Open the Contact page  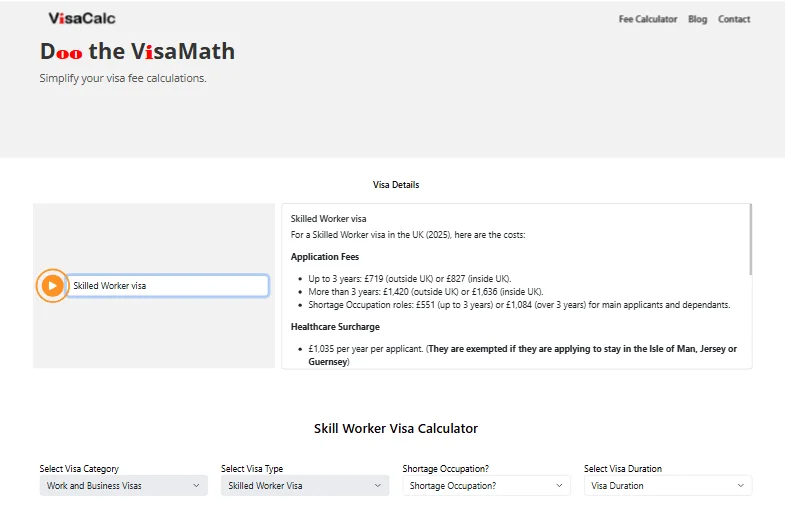733,19
